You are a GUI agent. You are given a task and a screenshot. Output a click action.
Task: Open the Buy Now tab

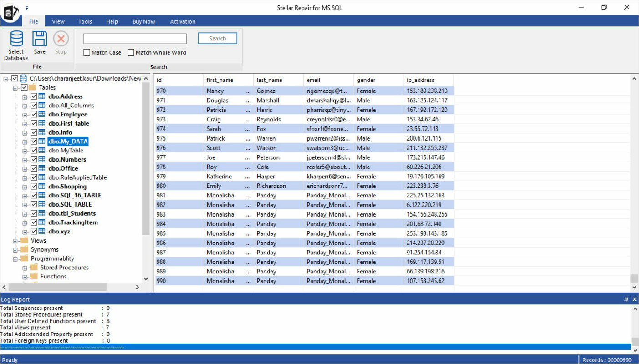(x=144, y=21)
